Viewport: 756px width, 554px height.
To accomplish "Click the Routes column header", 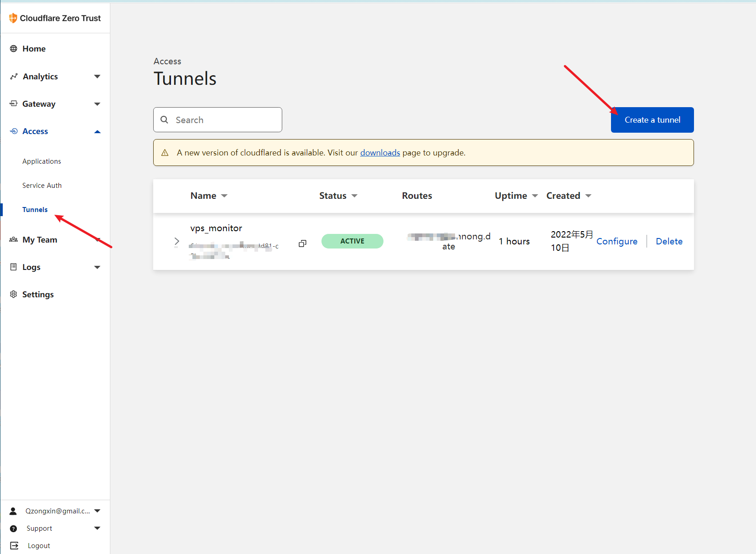I will click(x=417, y=196).
